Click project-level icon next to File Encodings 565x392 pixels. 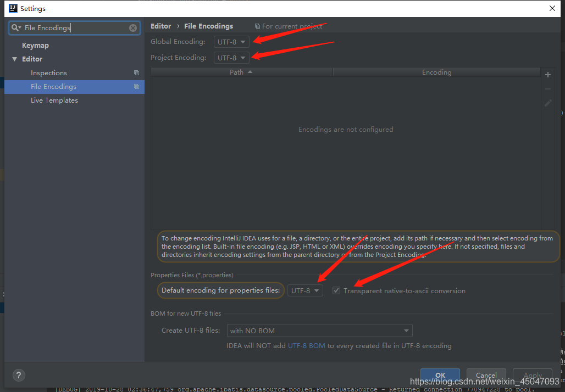point(136,86)
